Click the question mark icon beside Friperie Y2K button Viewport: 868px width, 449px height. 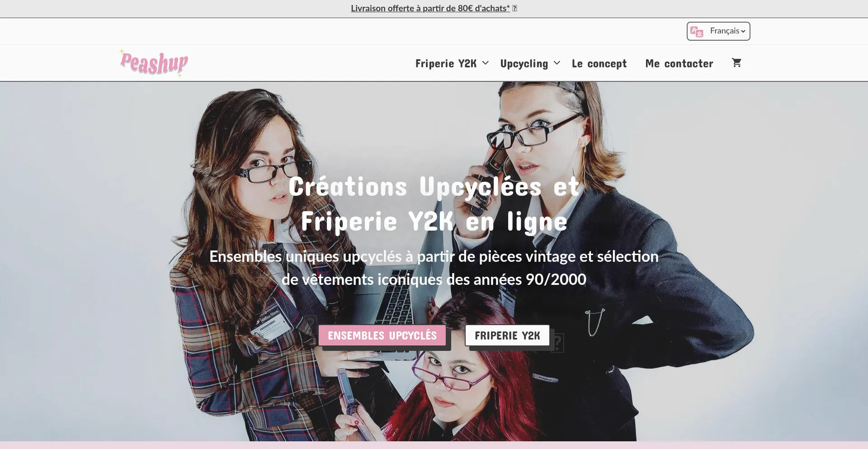(x=557, y=343)
